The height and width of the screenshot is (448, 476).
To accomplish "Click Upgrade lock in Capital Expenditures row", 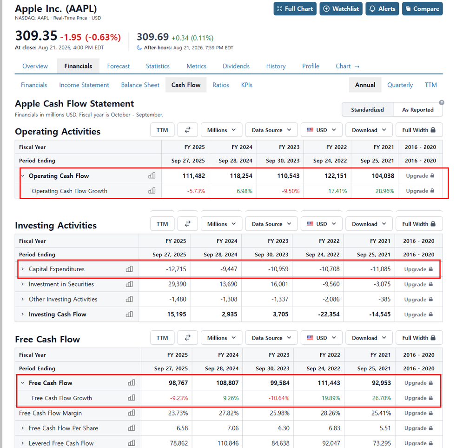I will 418,269.
